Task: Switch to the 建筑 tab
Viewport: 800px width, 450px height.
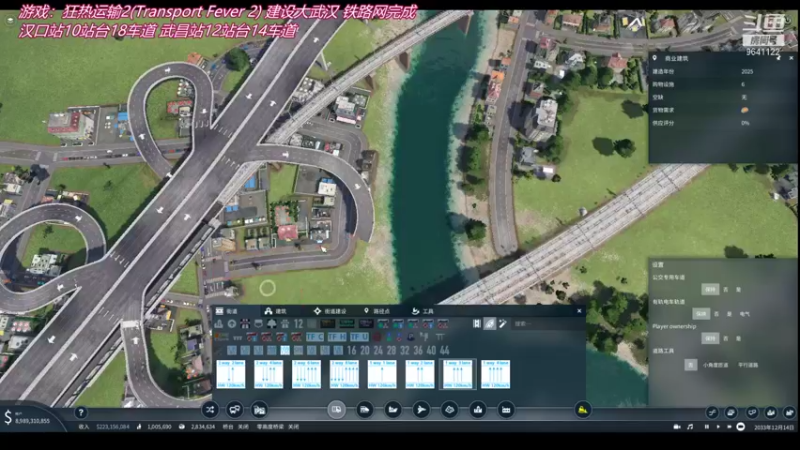Action: pos(276,311)
